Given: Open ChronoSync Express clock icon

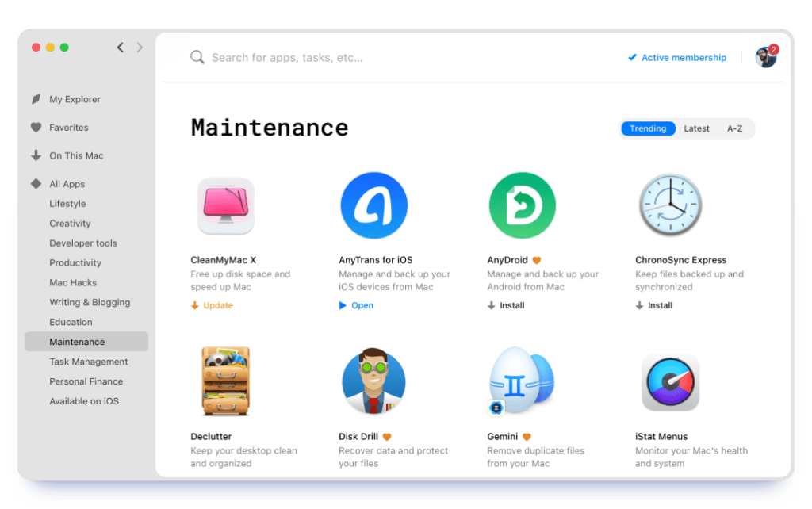Looking at the screenshot, I should 670,206.
